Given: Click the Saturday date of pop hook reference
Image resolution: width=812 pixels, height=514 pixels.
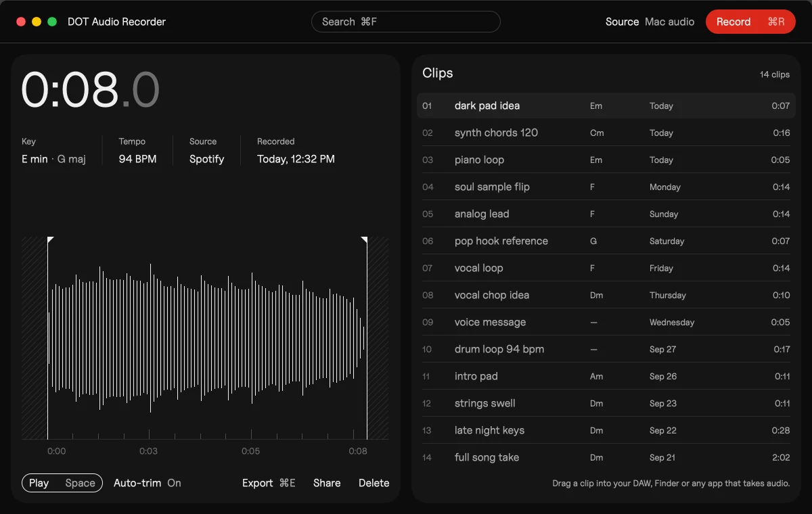Looking at the screenshot, I should point(667,241).
